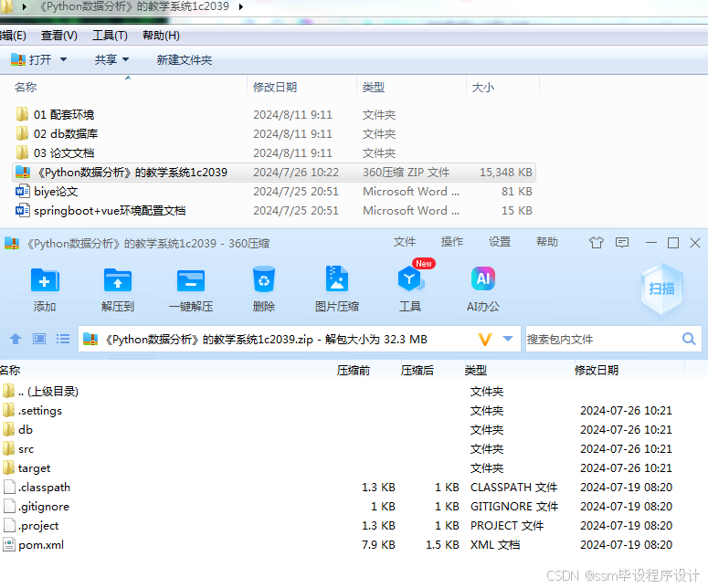Select the .classpath file
This screenshot has width=708, height=588.
click(x=37, y=488)
